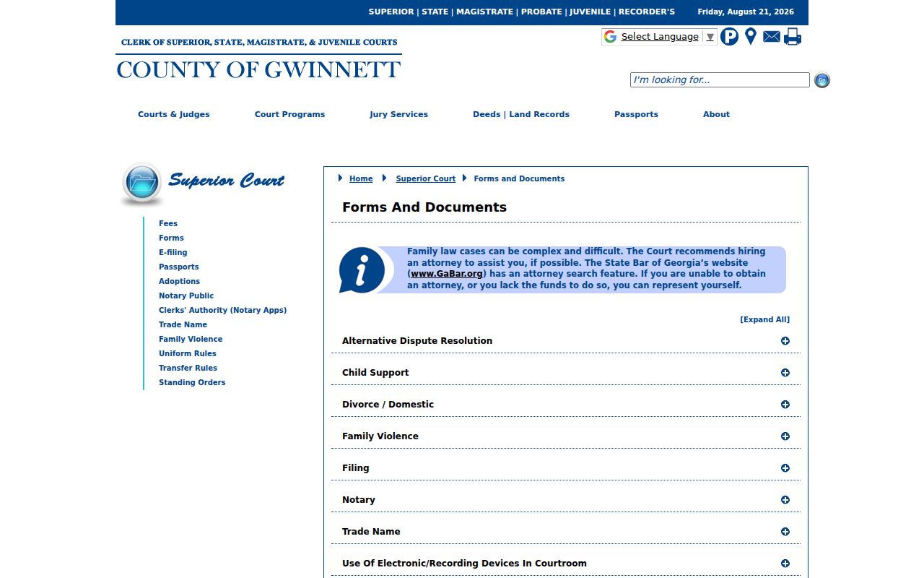Click the Superior Court breadcrumb link
924x578 pixels.
(426, 178)
